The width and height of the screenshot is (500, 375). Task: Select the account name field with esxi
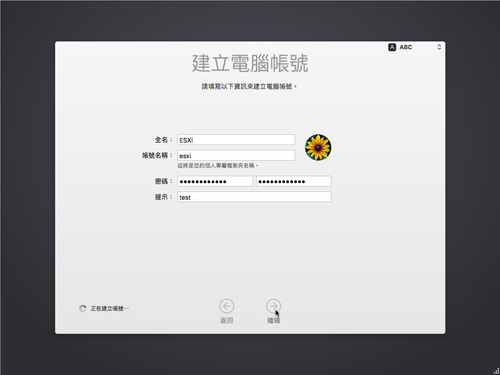click(x=236, y=155)
